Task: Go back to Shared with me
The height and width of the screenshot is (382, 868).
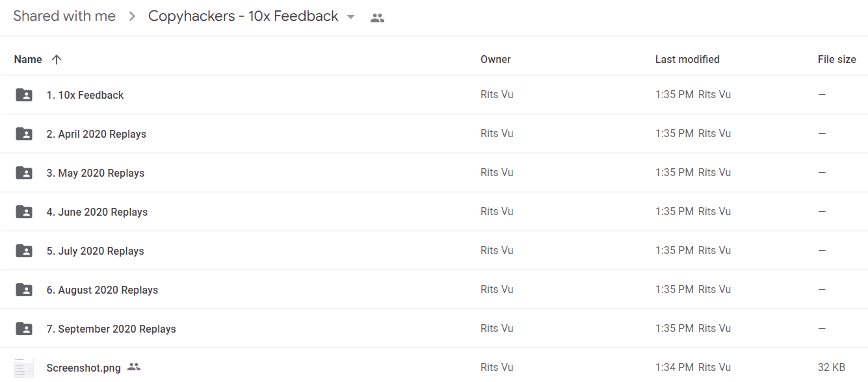Action: (x=64, y=16)
